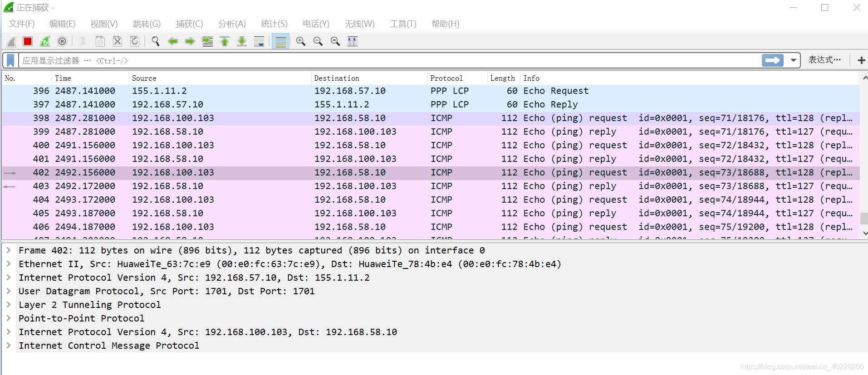Open the recent filters dropdown arrow
Image resolution: width=868 pixels, height=375 pixels.
(793, 60)
